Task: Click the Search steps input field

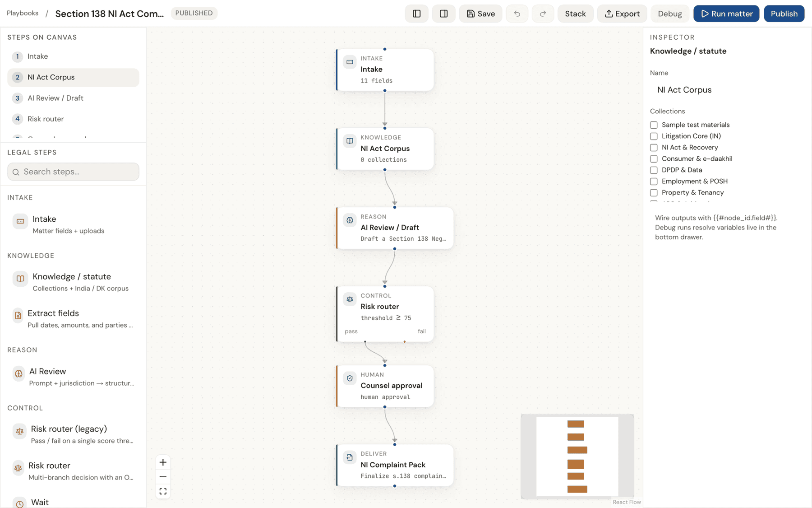Action: coord(73,172)
